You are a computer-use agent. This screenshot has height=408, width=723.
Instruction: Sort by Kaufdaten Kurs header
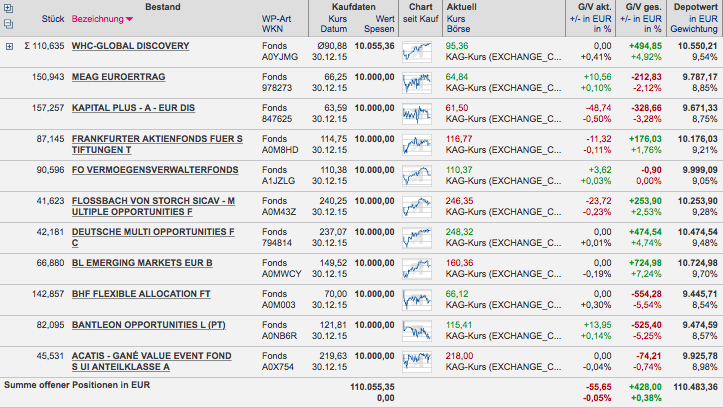click(x=337, y=19)
